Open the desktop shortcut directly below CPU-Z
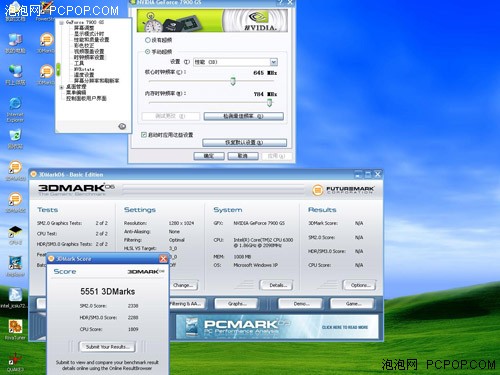The image size is (500, 375). (15, 263)
